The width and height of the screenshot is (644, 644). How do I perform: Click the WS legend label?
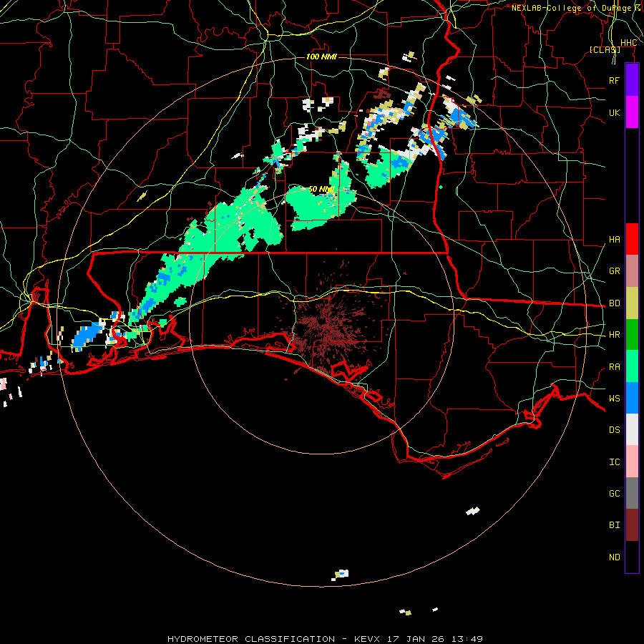pos(614,399)
